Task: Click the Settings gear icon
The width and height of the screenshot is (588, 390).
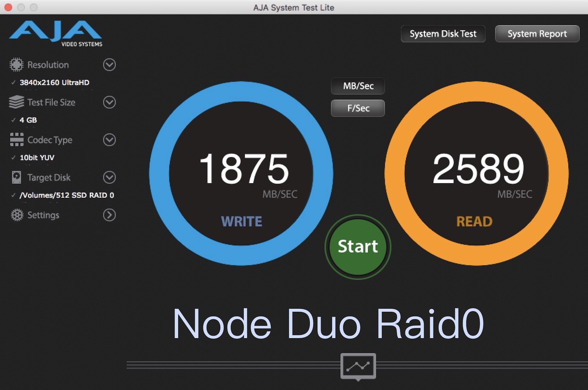Action: pos(17,215)
